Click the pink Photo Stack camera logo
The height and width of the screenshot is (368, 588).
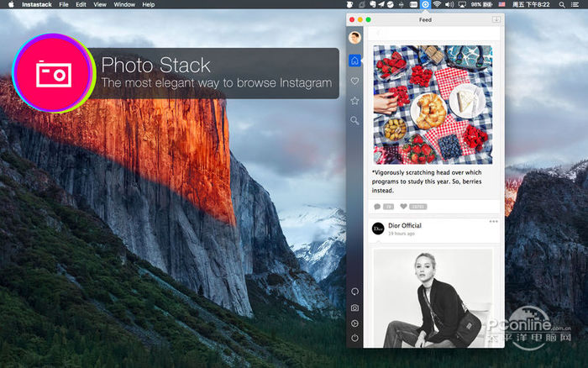coord(53,73)
